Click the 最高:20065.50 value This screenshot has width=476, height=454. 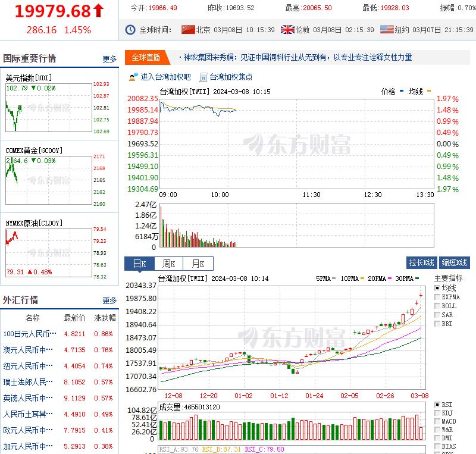click(308, 8)
